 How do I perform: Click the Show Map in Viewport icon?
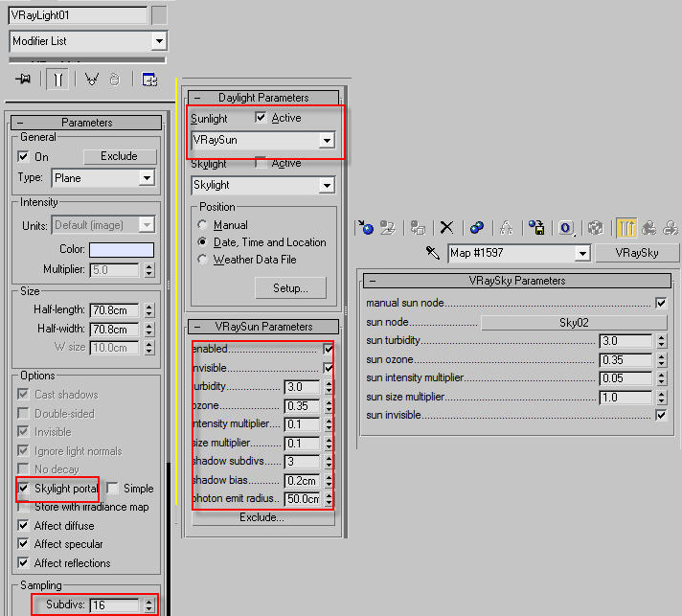596,227
